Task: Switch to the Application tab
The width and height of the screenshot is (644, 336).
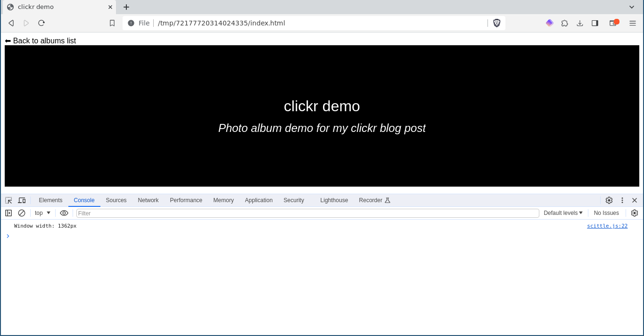Action: pyautogui.click(x=259, y=200)
